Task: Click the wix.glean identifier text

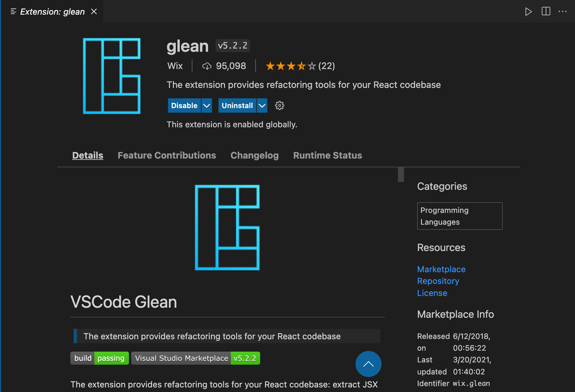Action: (x=471, y=384)
